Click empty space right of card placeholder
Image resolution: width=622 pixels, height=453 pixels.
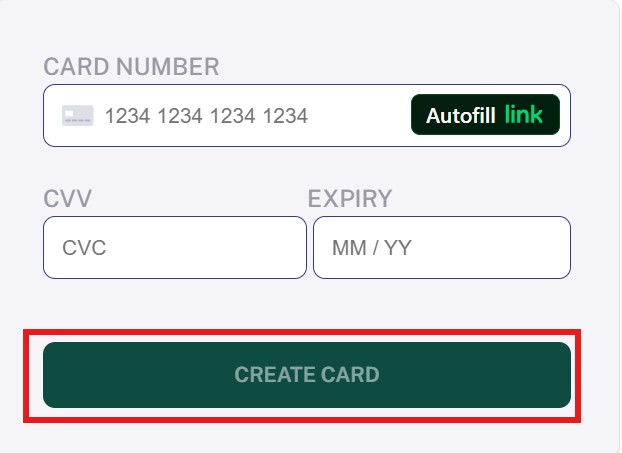point(359,115)
